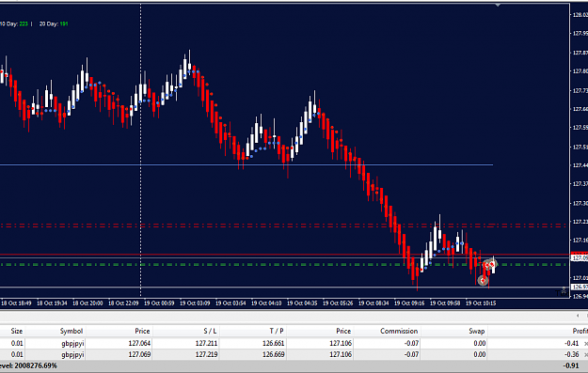This screenshot has height=373, width=588.
Task: Click the 126.97 price tag on axis
Action: (x=580, y=288)
